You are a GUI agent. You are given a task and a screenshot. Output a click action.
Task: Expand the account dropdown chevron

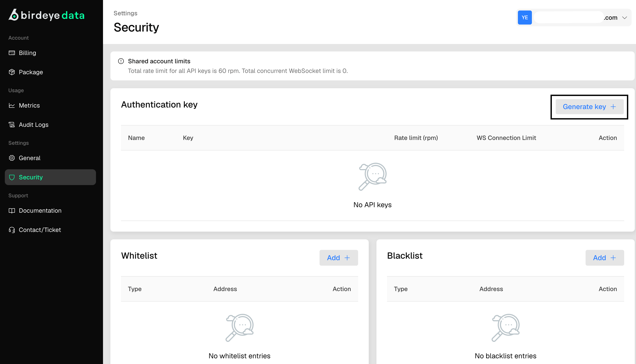(x=625, y=18)
